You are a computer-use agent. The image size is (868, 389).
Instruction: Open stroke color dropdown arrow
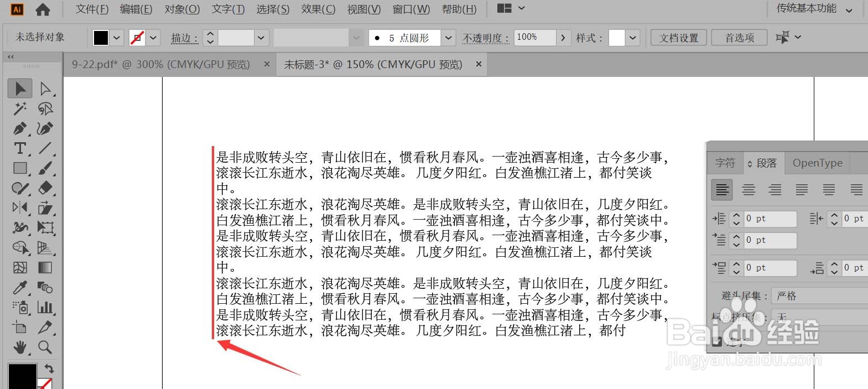pyautogui.click(x=153, y=38)
